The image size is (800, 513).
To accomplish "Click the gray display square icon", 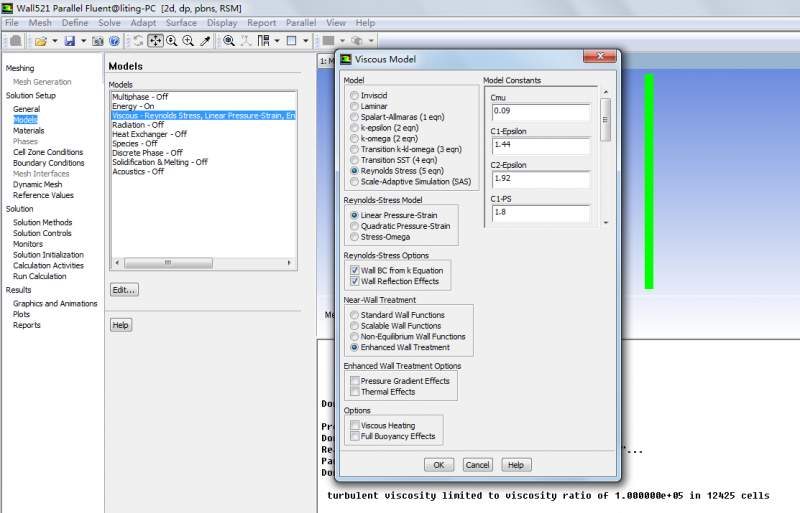I will 329,41.
